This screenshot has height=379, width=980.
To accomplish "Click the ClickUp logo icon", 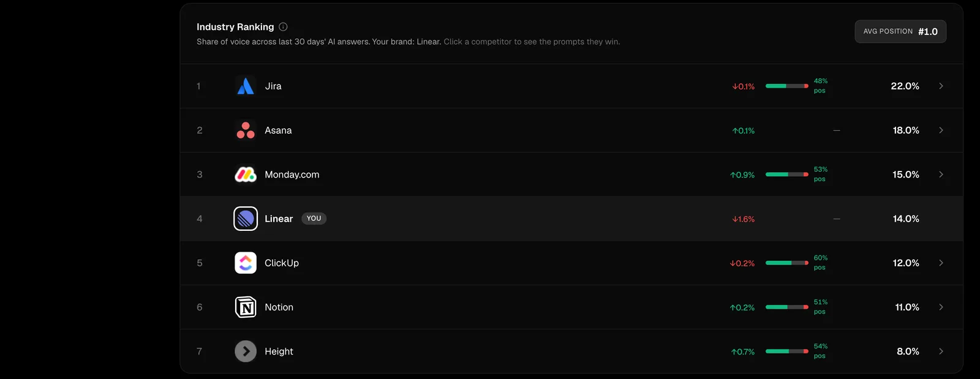I will tap(246, 263).
